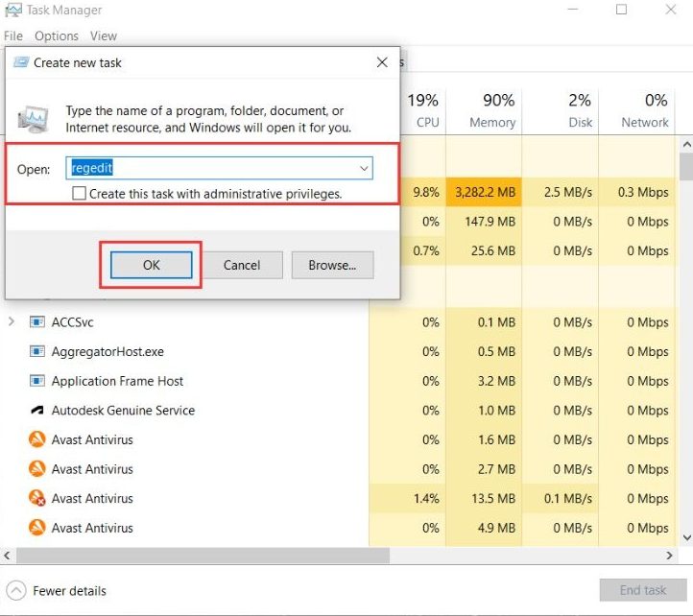Click the horizontal scrollbar thumb
The width and height of the screenshot is (693, 616).
pos(203,556)
